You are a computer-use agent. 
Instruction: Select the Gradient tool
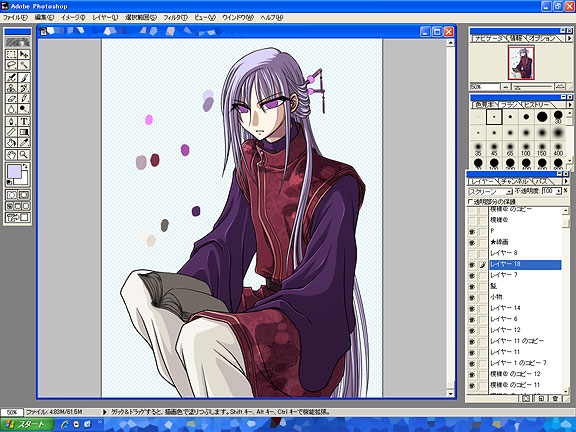(24, 132)
